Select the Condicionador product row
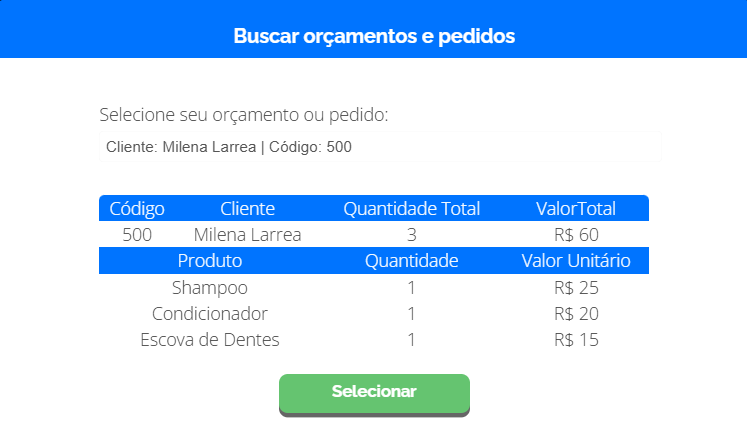Screen dimensions: 747x421 (210, 314)
